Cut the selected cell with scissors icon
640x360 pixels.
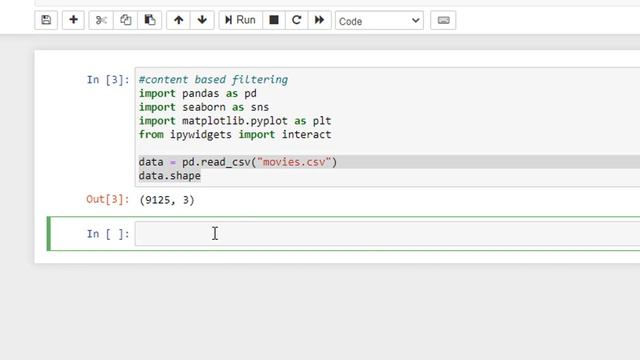pyautogui.click(x=101, y=20)
